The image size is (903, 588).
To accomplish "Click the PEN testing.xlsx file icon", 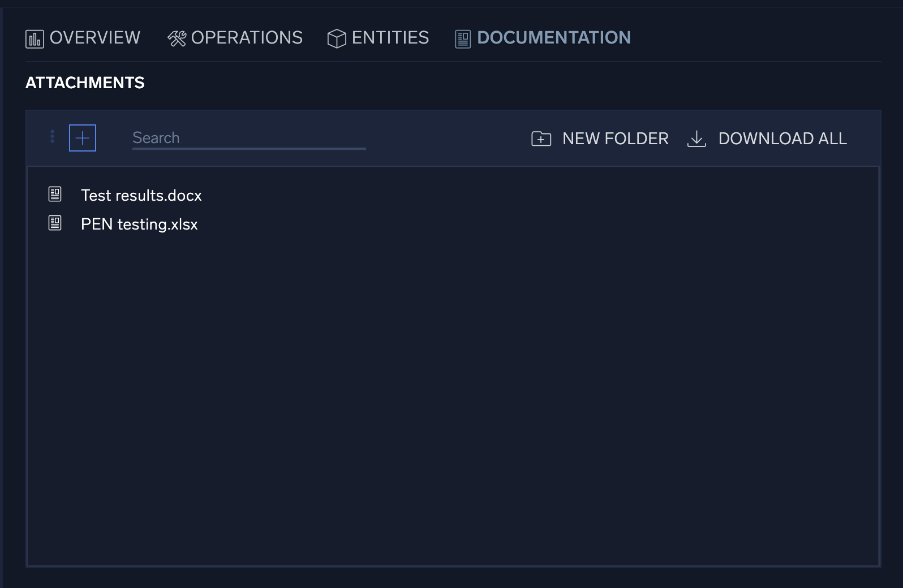I will 55,223.
